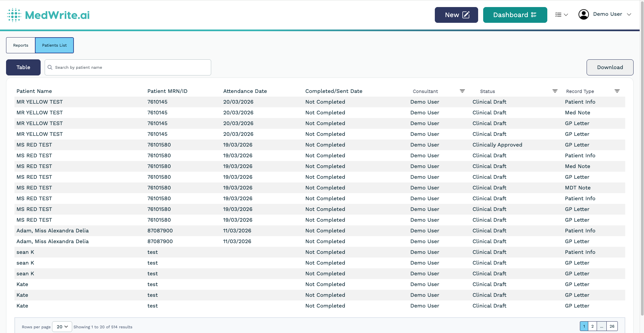Image resolution: width=644 pixels, height=333 pixels.
Task: Click the Demo User avatar icon
Action: (x=584, y=14)
